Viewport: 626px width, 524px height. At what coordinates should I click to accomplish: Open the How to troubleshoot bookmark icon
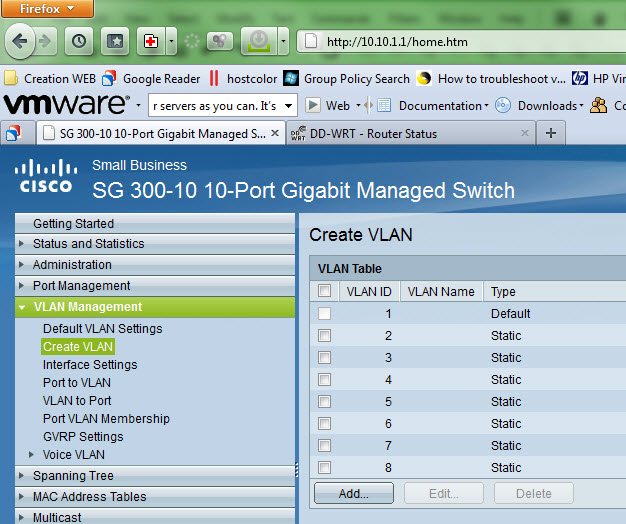[424, 78]
